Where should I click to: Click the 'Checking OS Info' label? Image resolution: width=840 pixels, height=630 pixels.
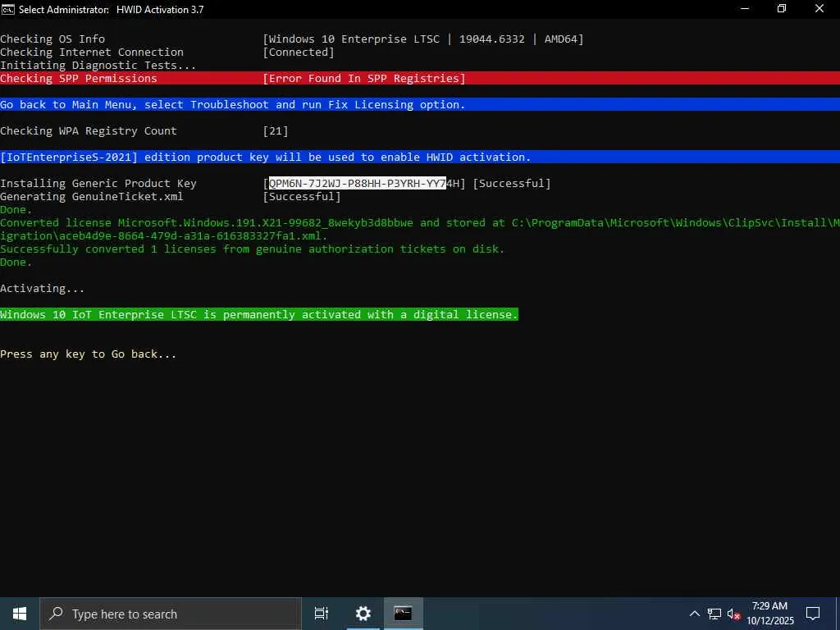pyautogui.click(x=52, y=39)
